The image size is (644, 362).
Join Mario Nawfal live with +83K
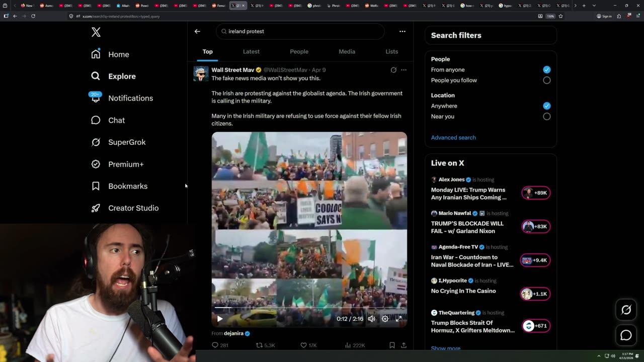coord(536,226)
